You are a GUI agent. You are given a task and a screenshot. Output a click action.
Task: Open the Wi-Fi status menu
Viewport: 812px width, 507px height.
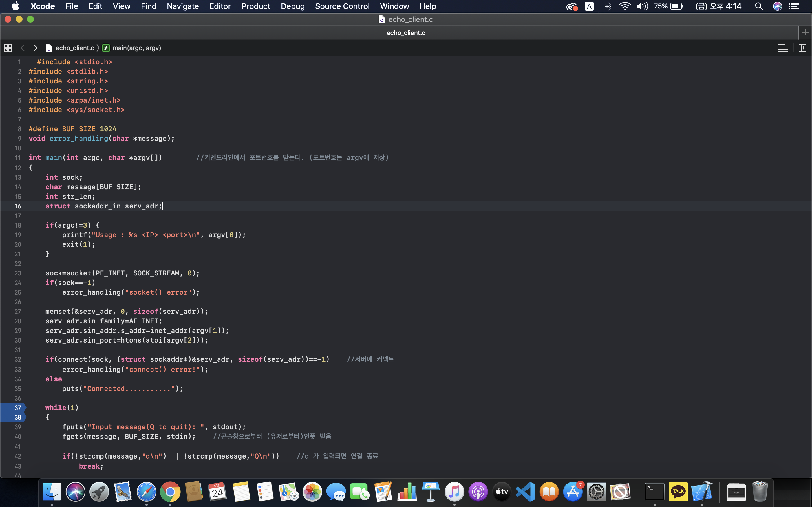click(625, 6)
